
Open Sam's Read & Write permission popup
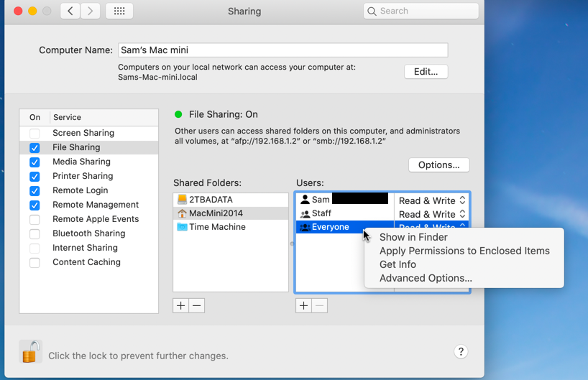[431, 200]
